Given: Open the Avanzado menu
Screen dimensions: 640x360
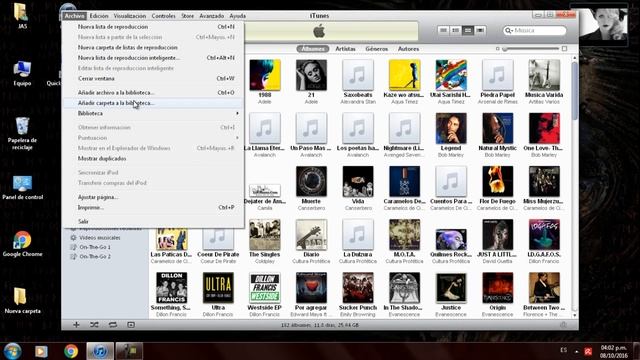Looking at the screenshot, I should point(211,16).
